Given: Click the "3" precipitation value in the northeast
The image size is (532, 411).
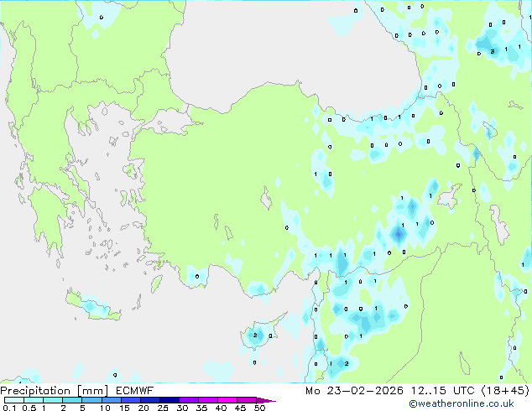Looking at the screenshot, I should (x=493, y=51).
